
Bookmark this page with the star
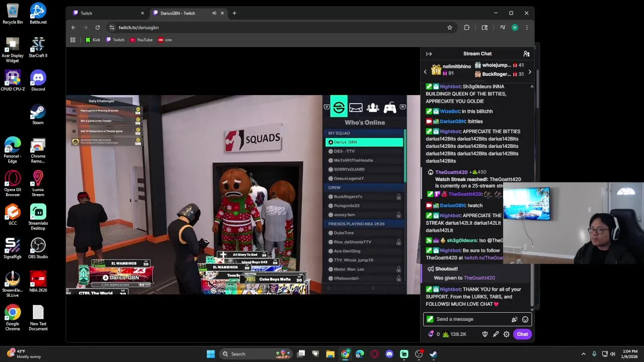click(450, 28)
